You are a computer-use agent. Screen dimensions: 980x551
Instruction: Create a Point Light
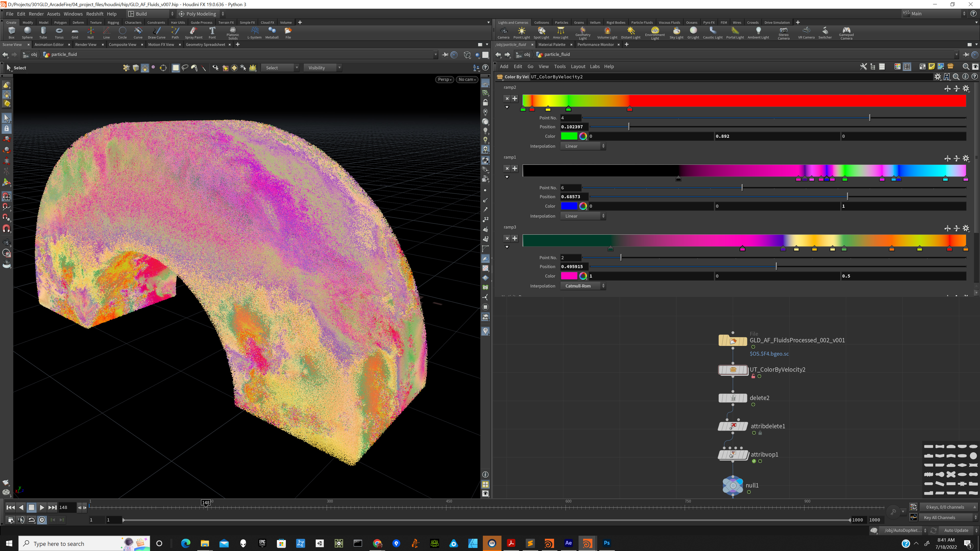pos(522,33)
